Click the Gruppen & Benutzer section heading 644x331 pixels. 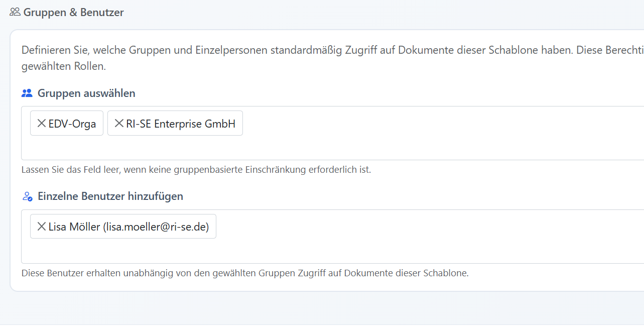pyautogui.click(x=73, y=13)
